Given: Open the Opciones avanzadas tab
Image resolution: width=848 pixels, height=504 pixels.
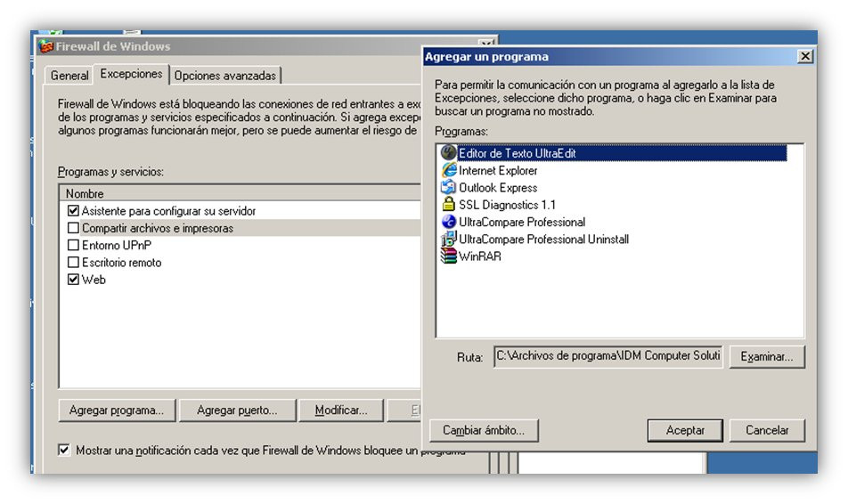Looking at the screenshot, I should (225, 76).
